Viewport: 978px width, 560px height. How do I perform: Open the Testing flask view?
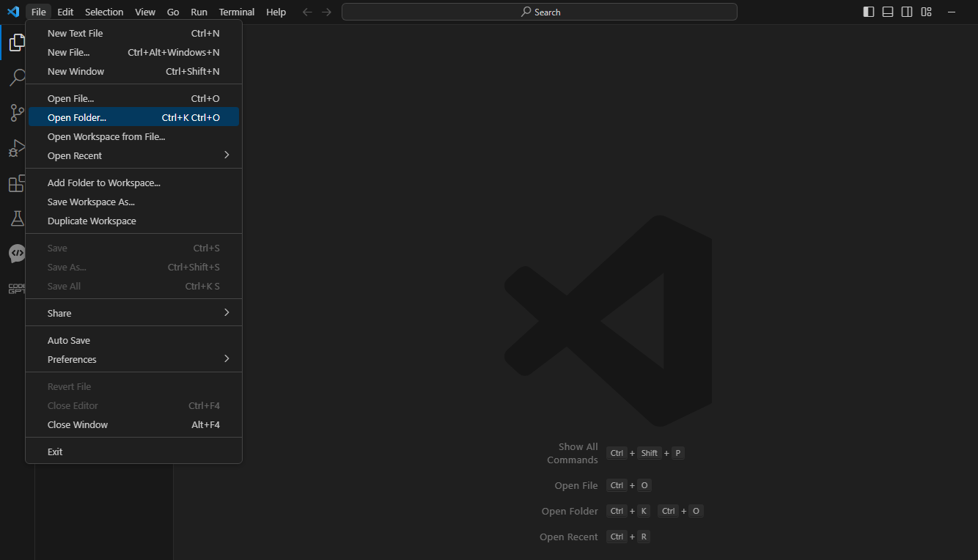tap(17, 218)
